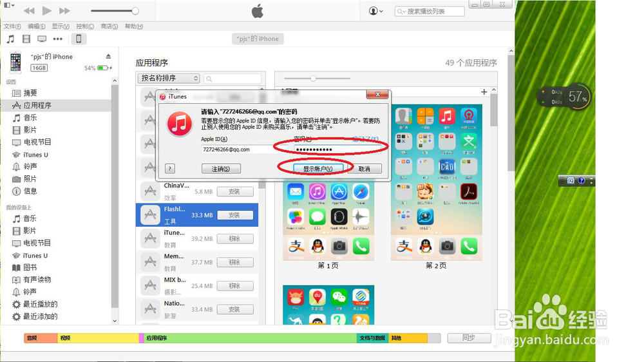Viewport: 644px width, 362px height.
Task: Focus the playlist search field
Action: pos(430,12)
